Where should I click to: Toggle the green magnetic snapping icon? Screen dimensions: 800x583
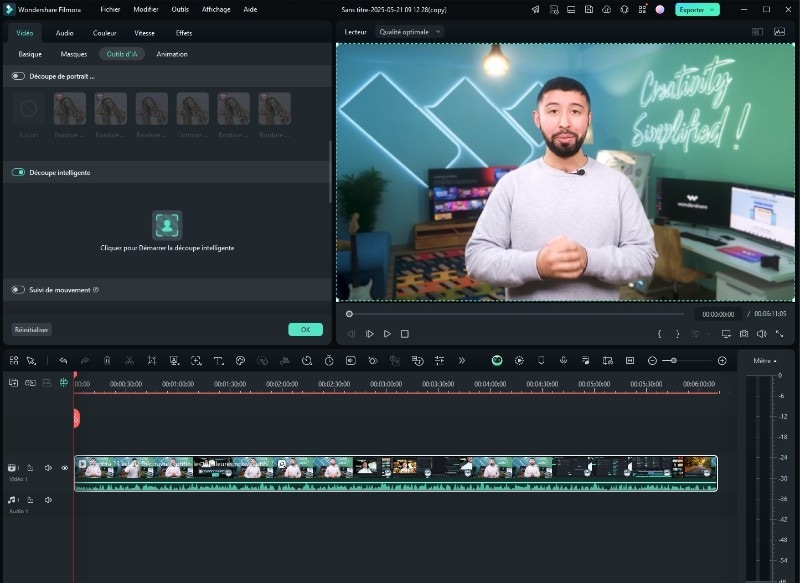tap(64, 383)
